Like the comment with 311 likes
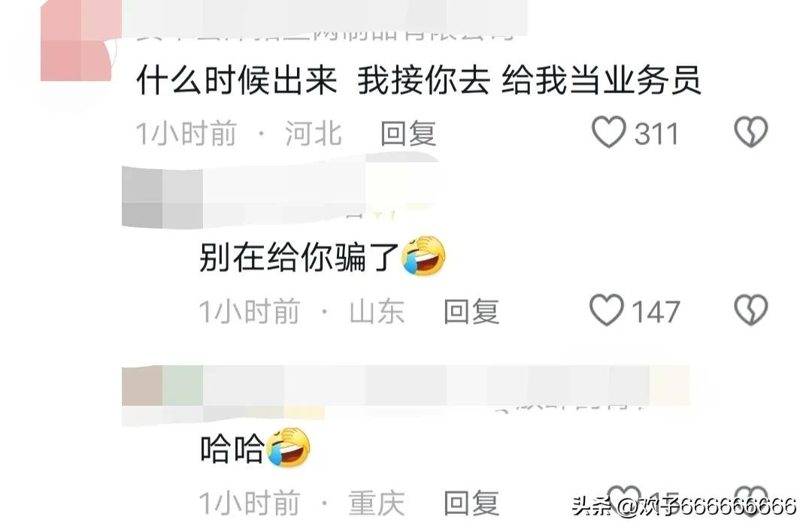Viewport: 812px width, 532px height. (x=608, y=132)
